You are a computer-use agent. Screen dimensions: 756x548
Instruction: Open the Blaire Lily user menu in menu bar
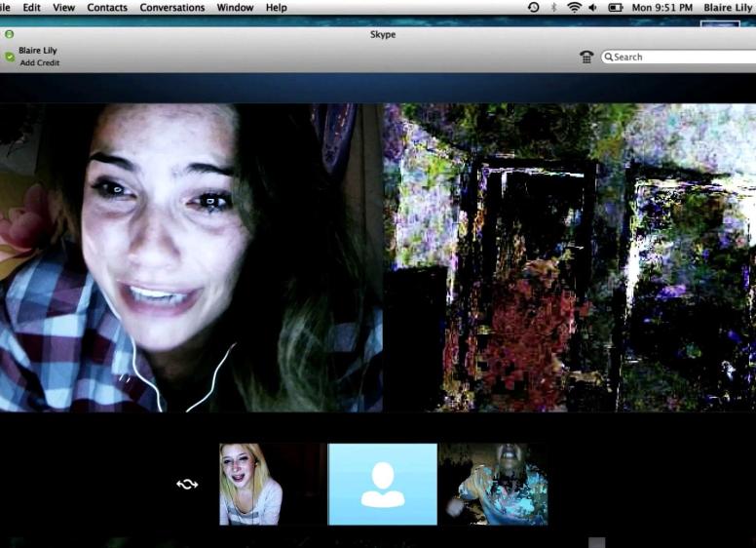point(729,8)
